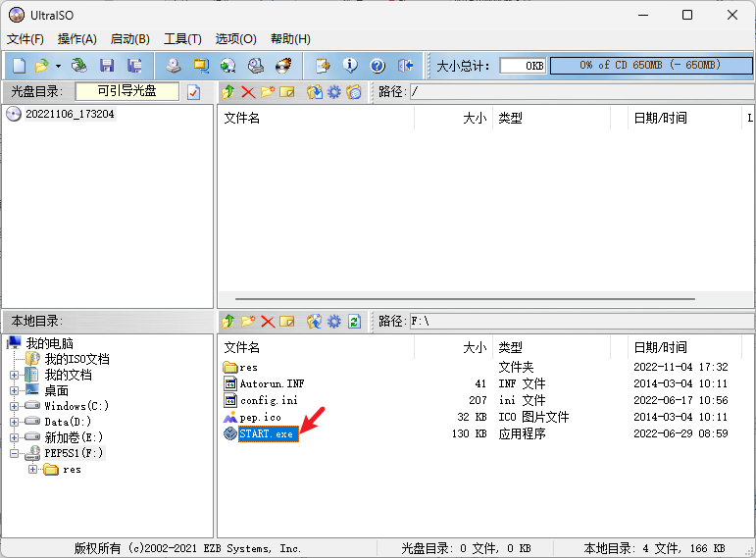
Task: Click the Refresh icon in local toolbar
Action: [x=354, y=322]
